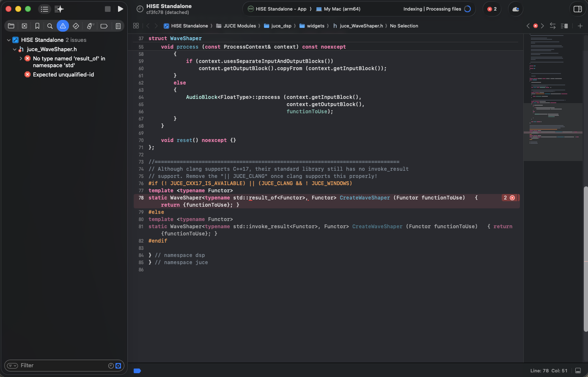Open the Report navigator
Image resolution: width=588 pixels, height=377 pixels.
coord(118,26)
